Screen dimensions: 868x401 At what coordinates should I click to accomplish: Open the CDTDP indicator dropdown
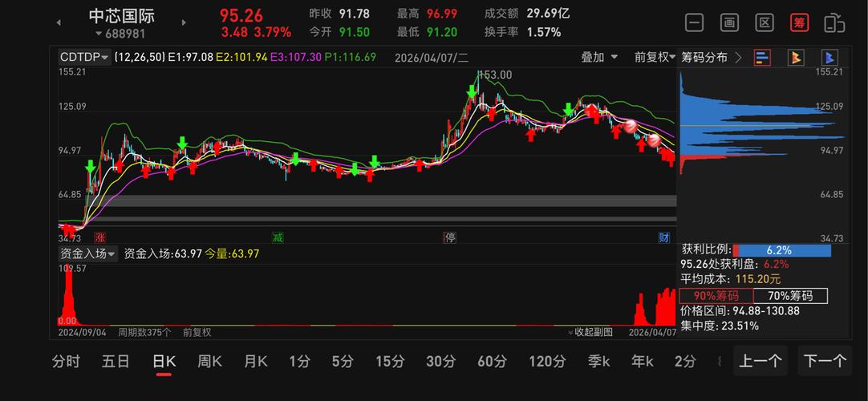coord(85,57)
